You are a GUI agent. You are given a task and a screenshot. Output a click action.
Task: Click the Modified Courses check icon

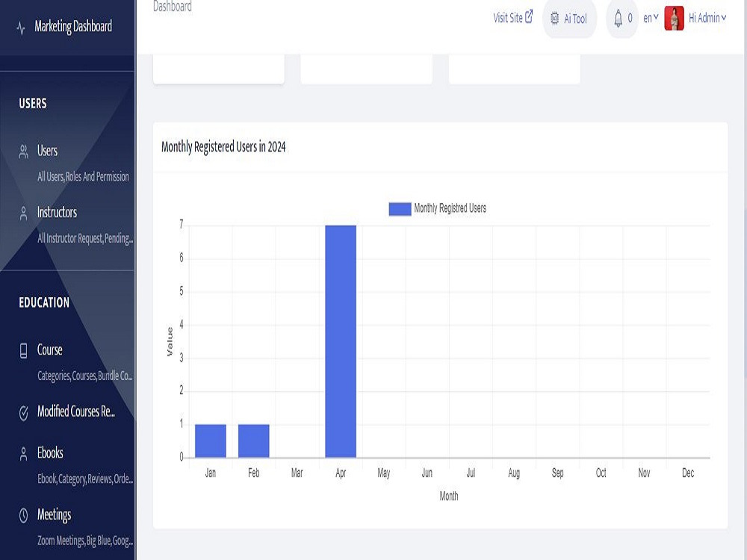23,412
